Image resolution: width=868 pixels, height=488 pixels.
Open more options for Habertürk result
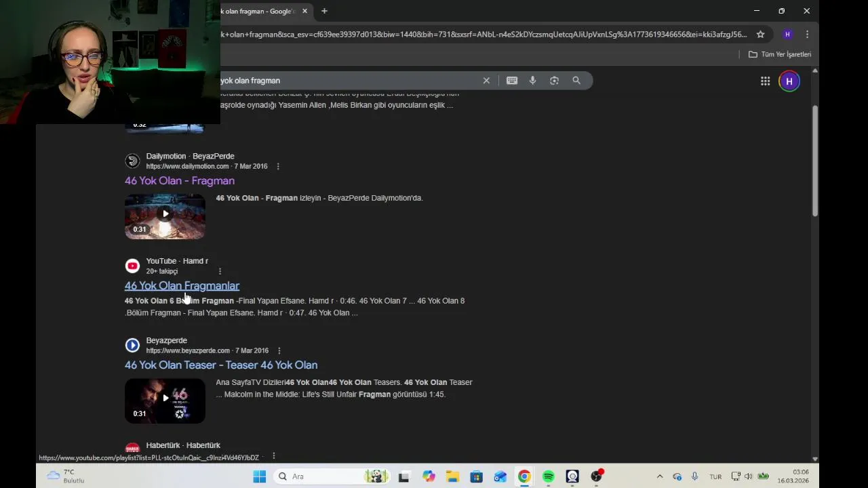[x=273, y=456]
